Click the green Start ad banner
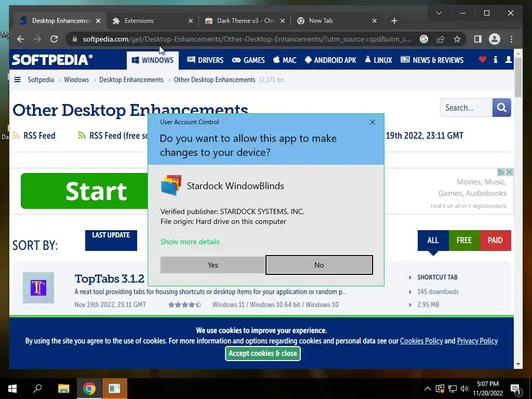Viewport: 532px width, 399px height. [84, 191]
